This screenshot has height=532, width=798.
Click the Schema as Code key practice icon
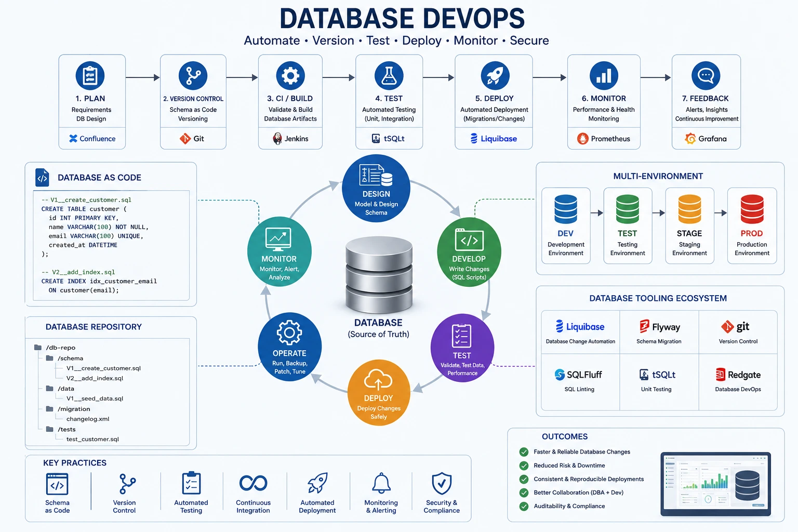point(57,484)
